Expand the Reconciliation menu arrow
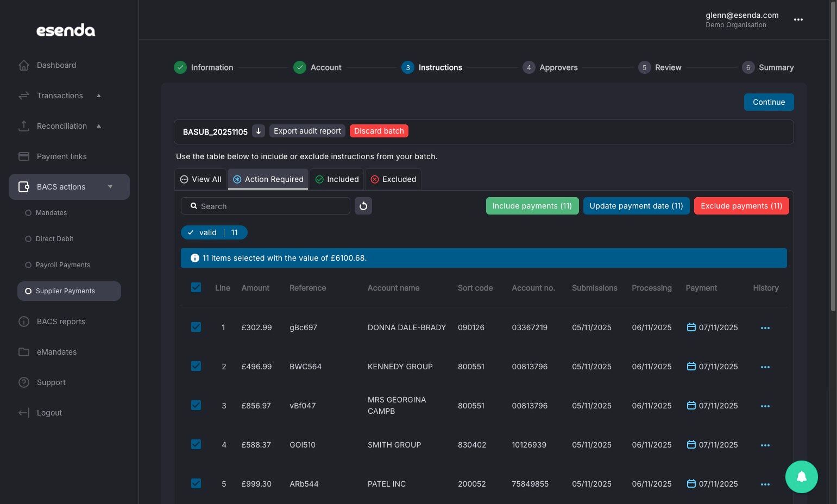The height and width of the screenshot is (504, 837). (x=99, y=126)
